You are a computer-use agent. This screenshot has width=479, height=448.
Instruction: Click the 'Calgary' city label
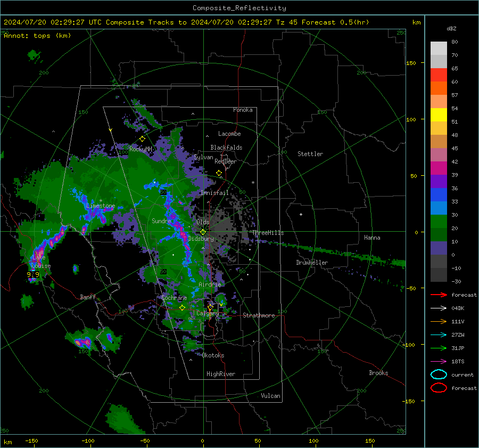coord(208,313)
